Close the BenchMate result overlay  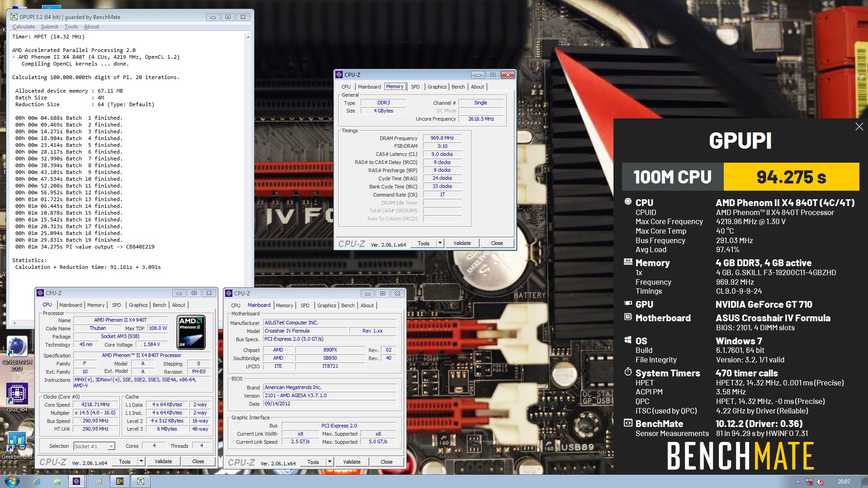[x=859, y=127]
